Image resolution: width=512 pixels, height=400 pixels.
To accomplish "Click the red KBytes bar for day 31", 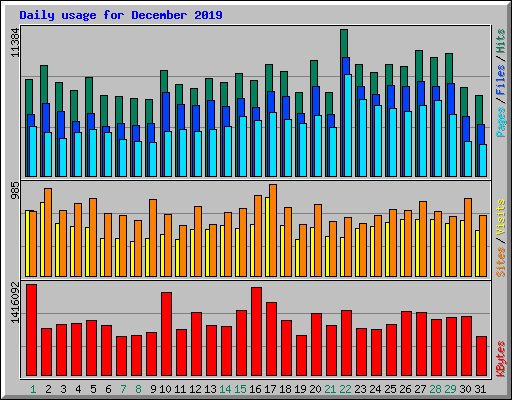I will (x=482, y=356).
